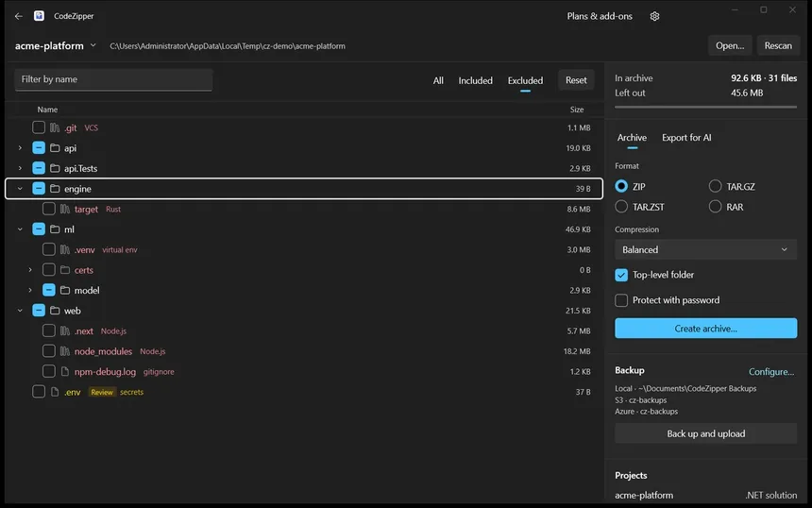Open the Compression Balanced dropdown
This screenshot has height=508, width=812.
(x=706, y=249)
